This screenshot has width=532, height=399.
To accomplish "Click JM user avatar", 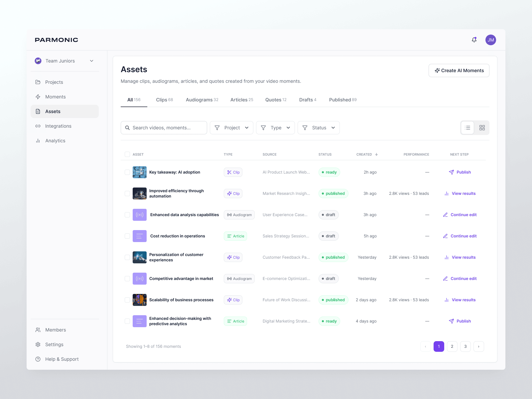I will pyautogui.click(x=491, y=40).
